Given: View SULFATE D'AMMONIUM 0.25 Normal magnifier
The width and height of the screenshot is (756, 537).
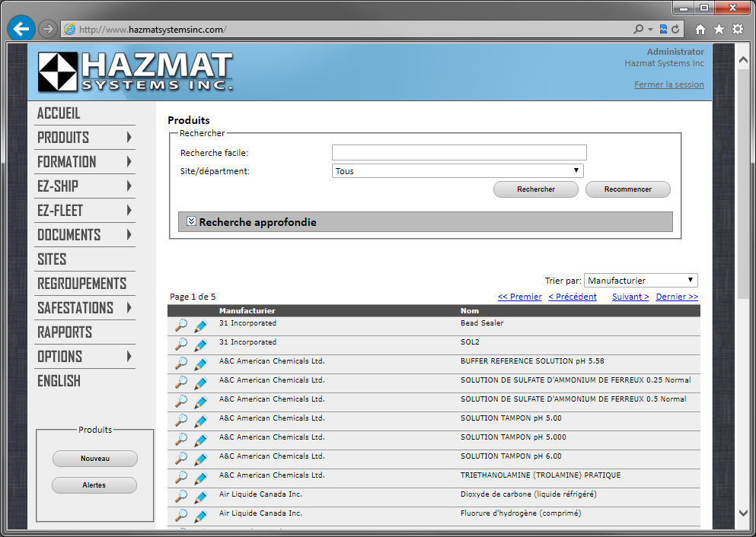Looking at the screenshot, I should [181, 383].
